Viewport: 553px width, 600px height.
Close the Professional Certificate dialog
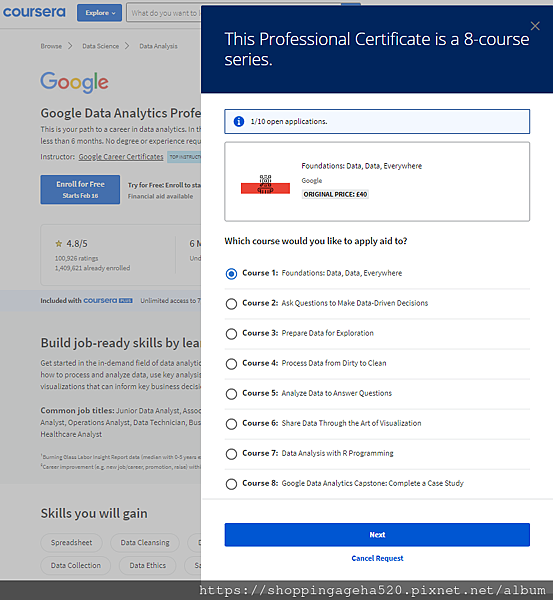(535, 26)
